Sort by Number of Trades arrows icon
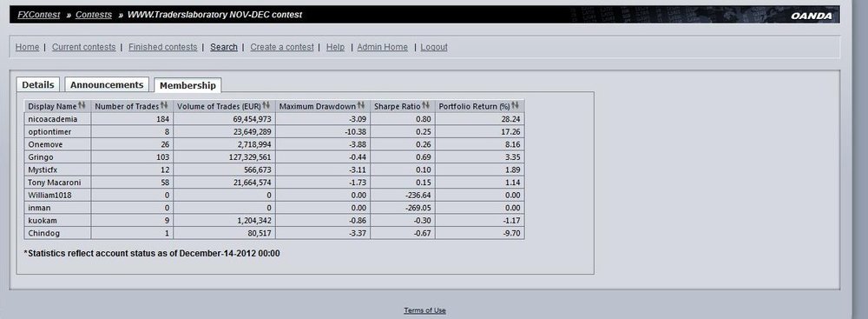The width and height of the screenshot is (868, 319). [164, 105]
